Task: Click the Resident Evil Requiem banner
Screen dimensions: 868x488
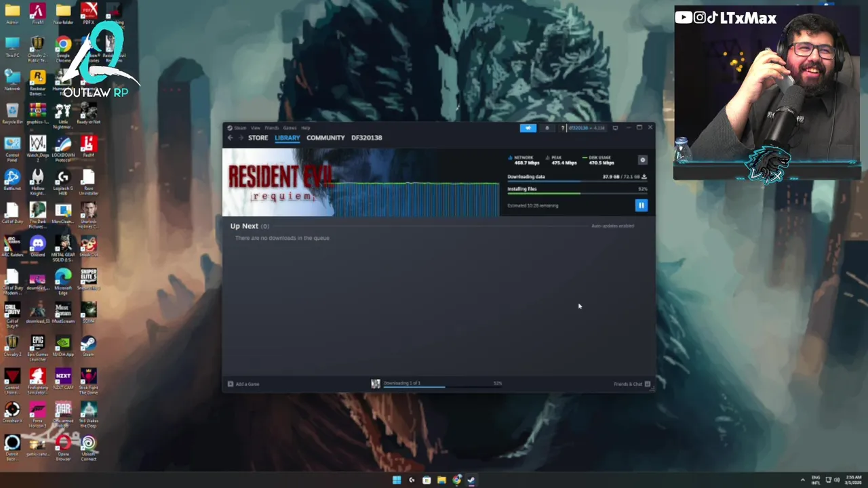Action: [361, 182]
